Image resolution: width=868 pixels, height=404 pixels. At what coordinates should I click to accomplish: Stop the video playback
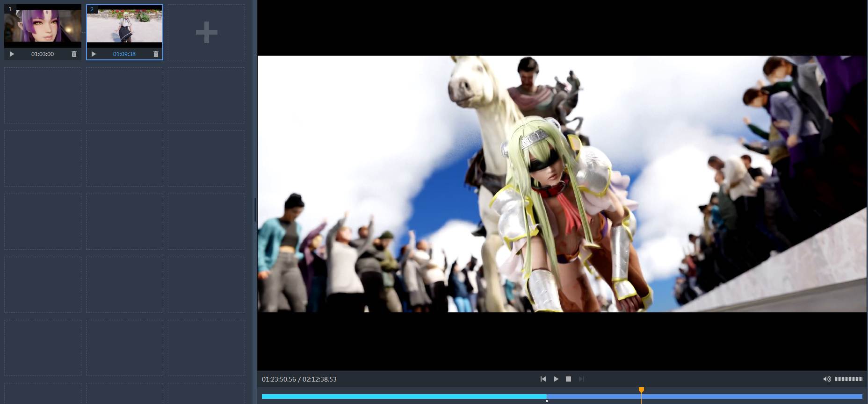568,379
